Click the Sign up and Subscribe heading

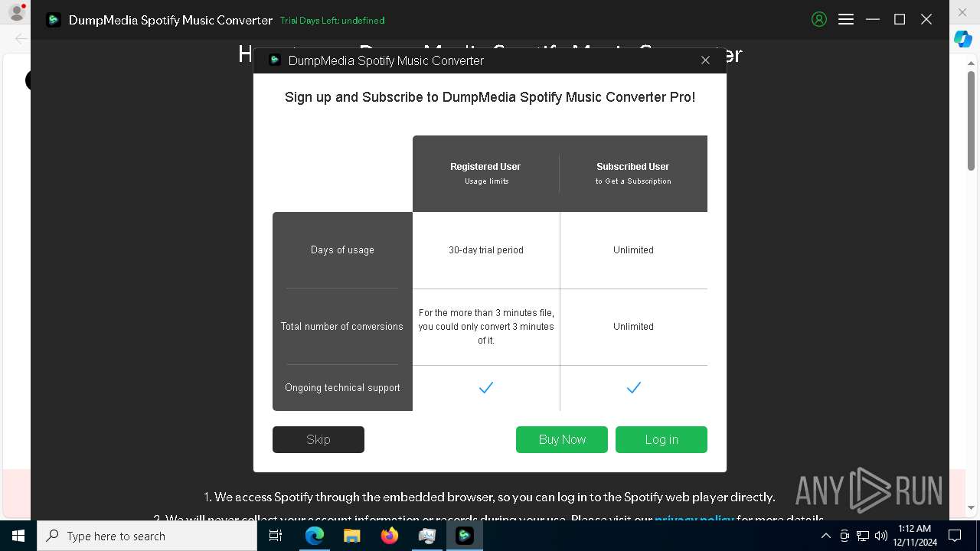tap(490, 97)
